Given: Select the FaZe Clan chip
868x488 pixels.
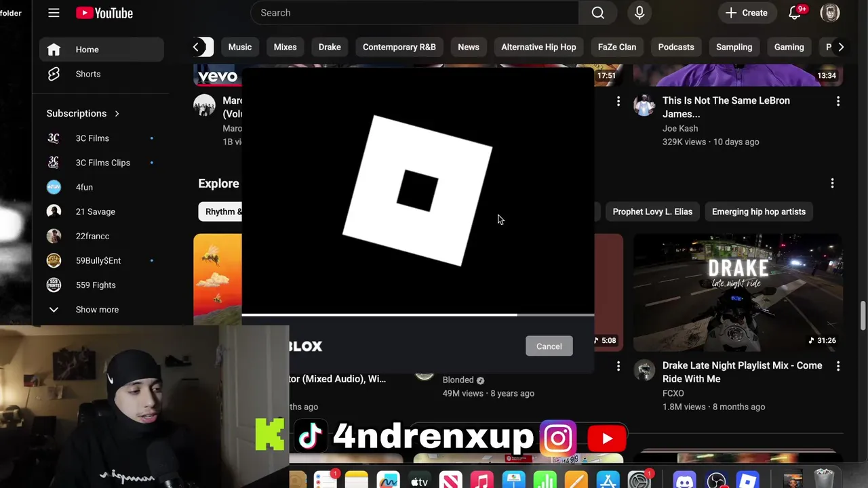Looking at the screenshot, I should [x=617, y=47].
